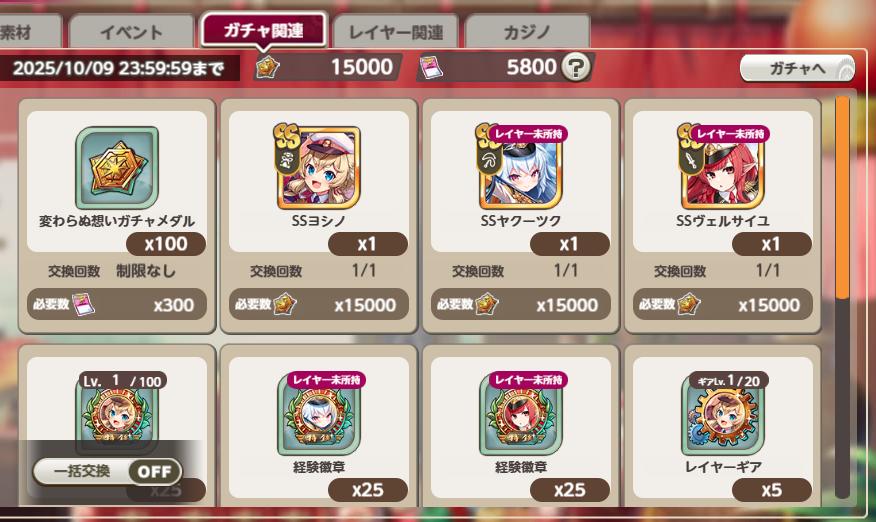Open the question mark help icon
Image resolution: width=876 pixels, height=522 pixels.
click(575, 67)
